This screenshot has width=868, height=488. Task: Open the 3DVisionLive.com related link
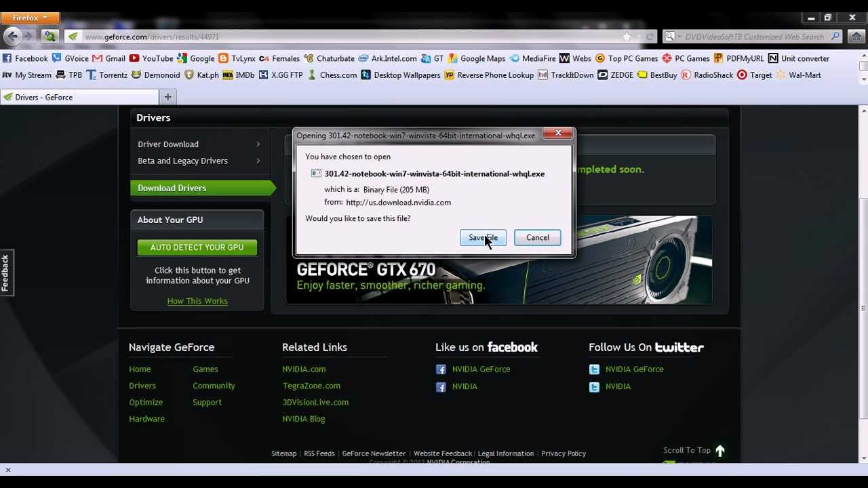(315, 403)
